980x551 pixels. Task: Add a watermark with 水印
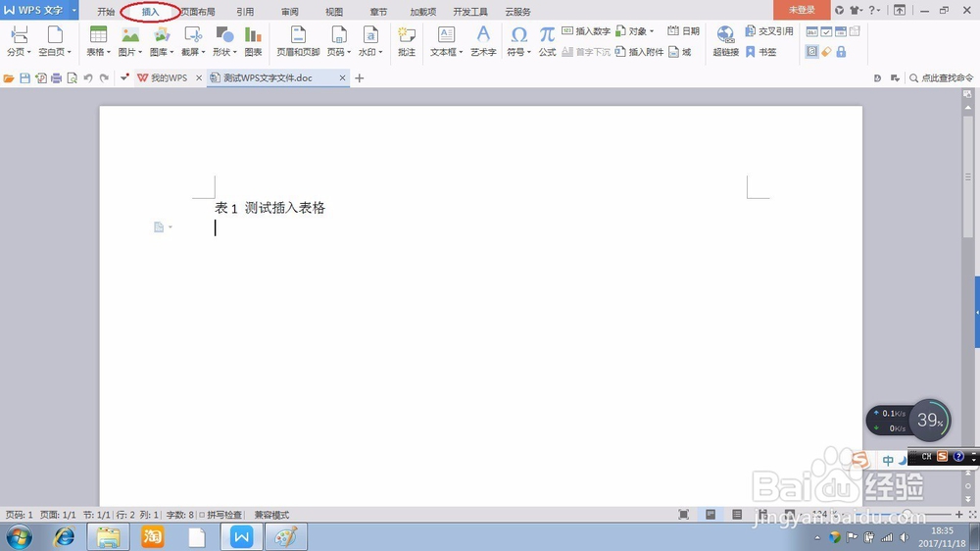click(x=370, y=41)
